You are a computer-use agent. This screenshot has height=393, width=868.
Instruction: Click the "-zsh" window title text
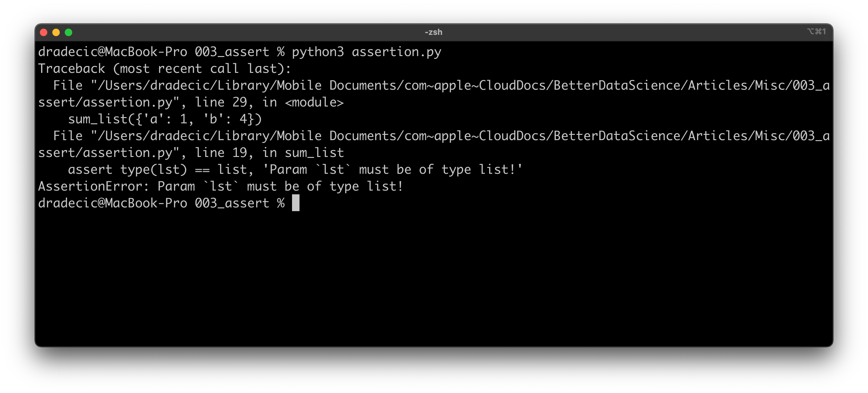click(x=433, y=32)
